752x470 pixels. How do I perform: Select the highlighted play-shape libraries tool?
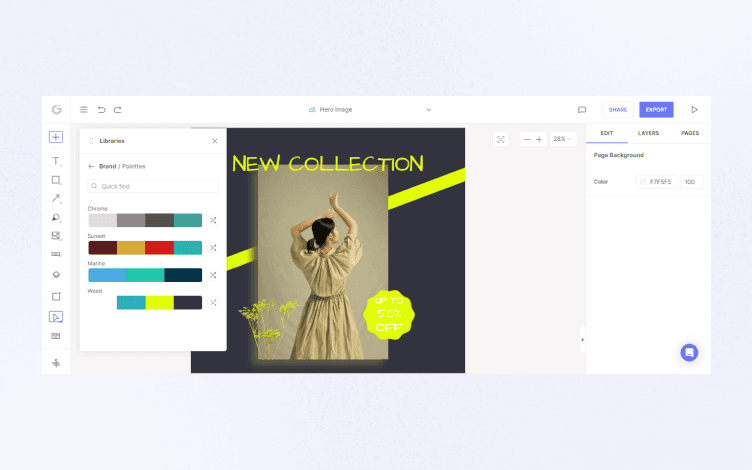56,317
